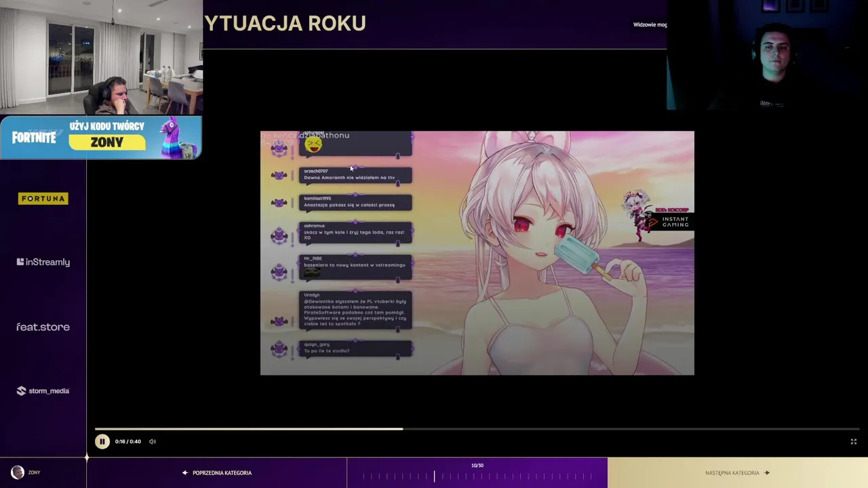This screenshot has height=488, width=868.
Task: Click the inStreamly sponsor logo
Action: pos(43,262)
